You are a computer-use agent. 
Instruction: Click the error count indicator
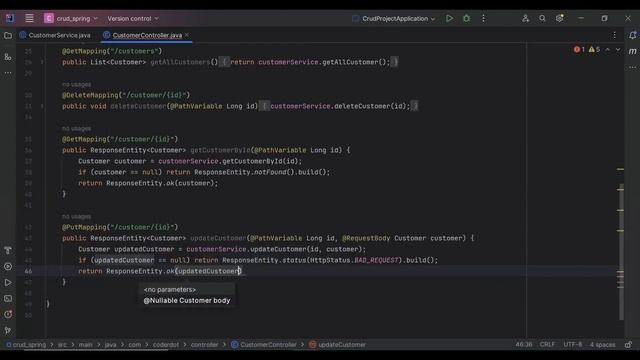579,49
